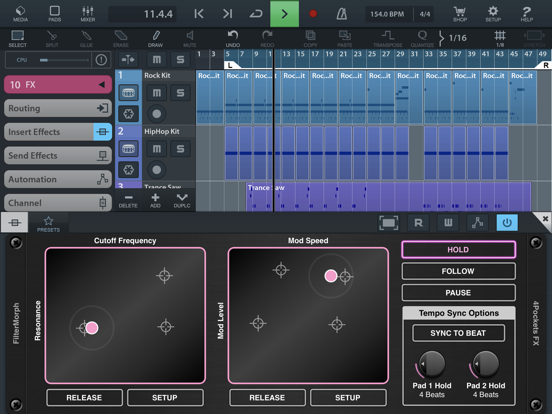Open the Send Effects section
This screenshot has height=414, width=552.
pyautogui.click(x=58, y=155)
